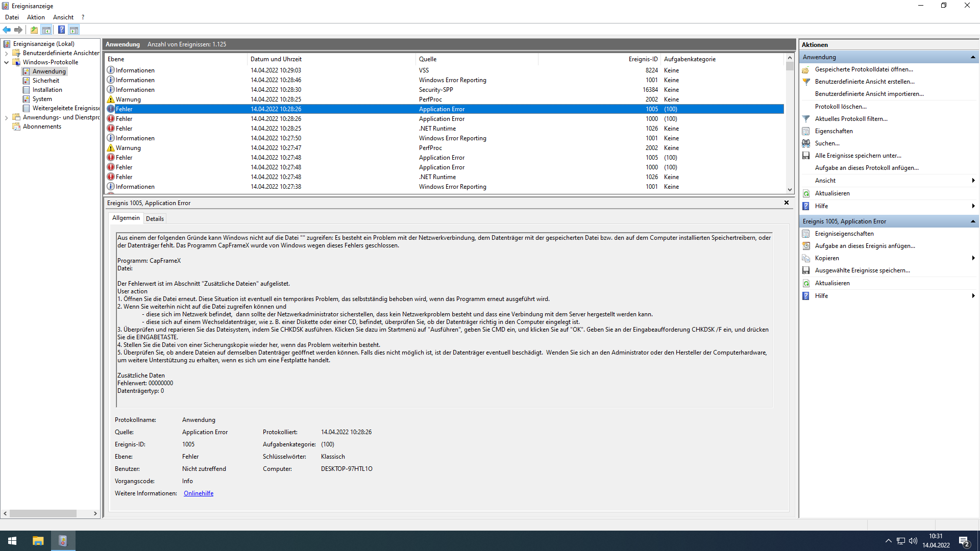The image size is (980, 551).
Task: Select the VSS event 8224 row
Action: (444, 70)
